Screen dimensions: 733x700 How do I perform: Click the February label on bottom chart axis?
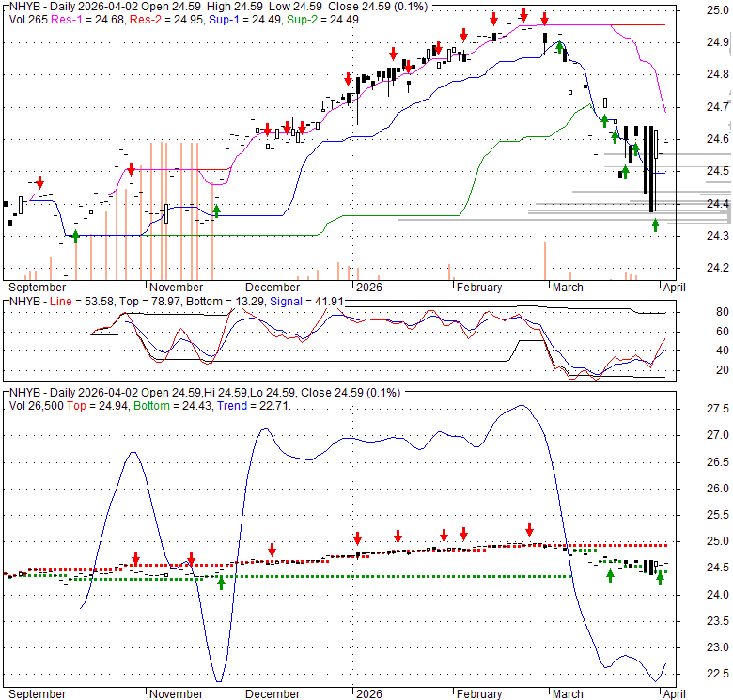click(x=477, y=694)
